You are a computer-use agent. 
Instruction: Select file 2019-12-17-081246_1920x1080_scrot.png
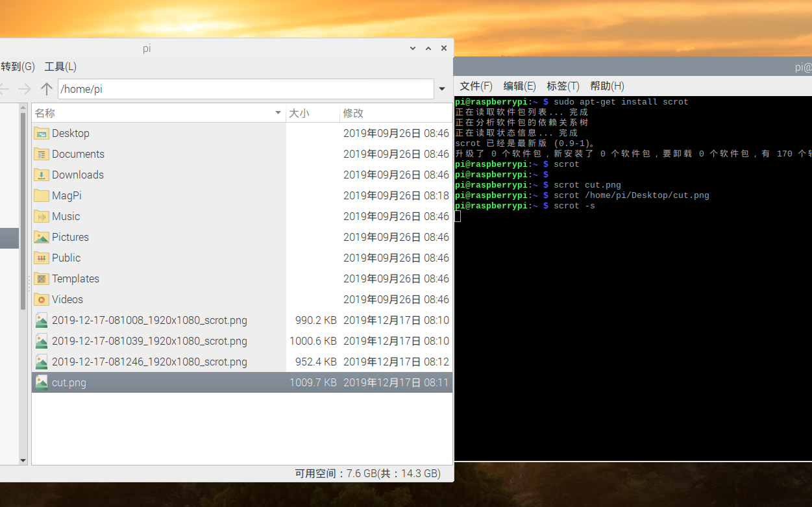[149, 362]
